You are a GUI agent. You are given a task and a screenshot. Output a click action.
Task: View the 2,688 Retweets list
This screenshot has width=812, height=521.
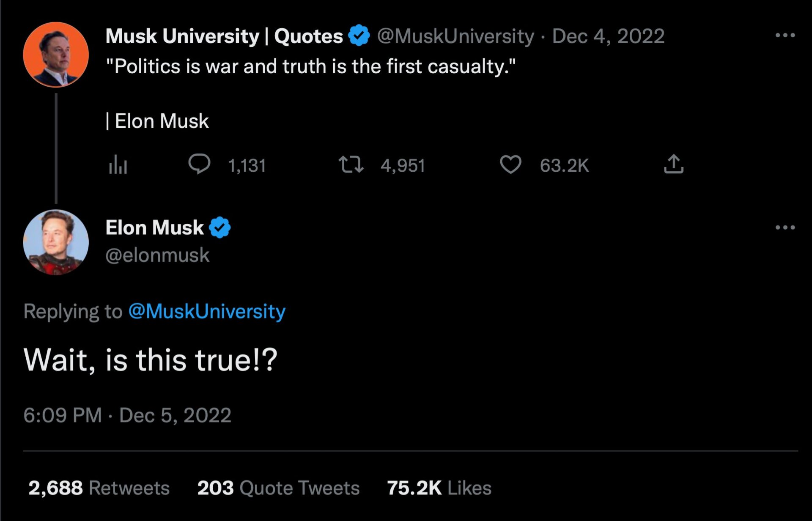pos(99,488)
